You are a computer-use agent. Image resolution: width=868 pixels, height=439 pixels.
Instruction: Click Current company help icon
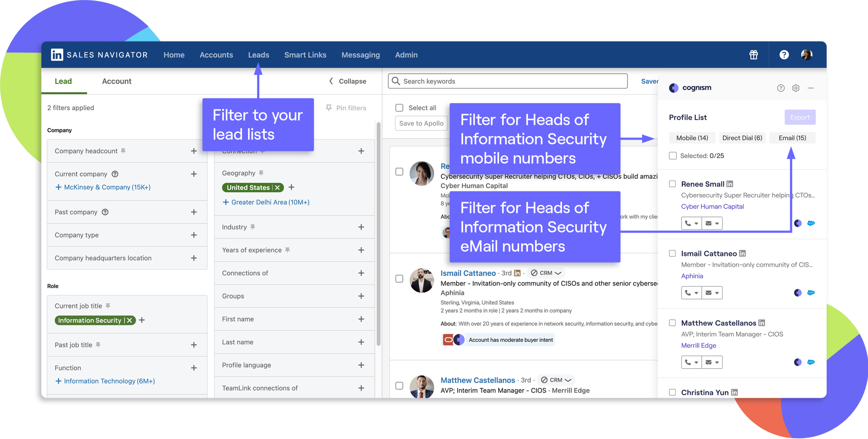[x=115, y=174]
